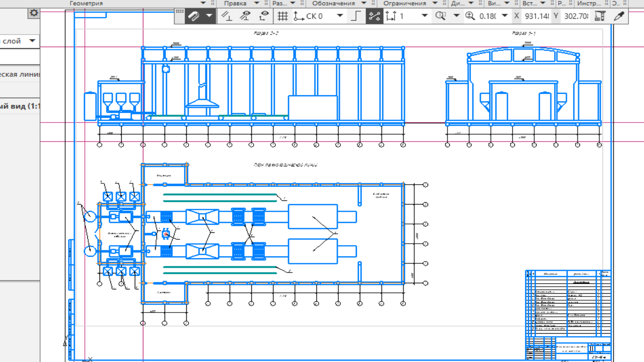Expand the Ограничения dropdown arrow
The width and height of the screenshot is (644, 362).
tap(436, 3)
